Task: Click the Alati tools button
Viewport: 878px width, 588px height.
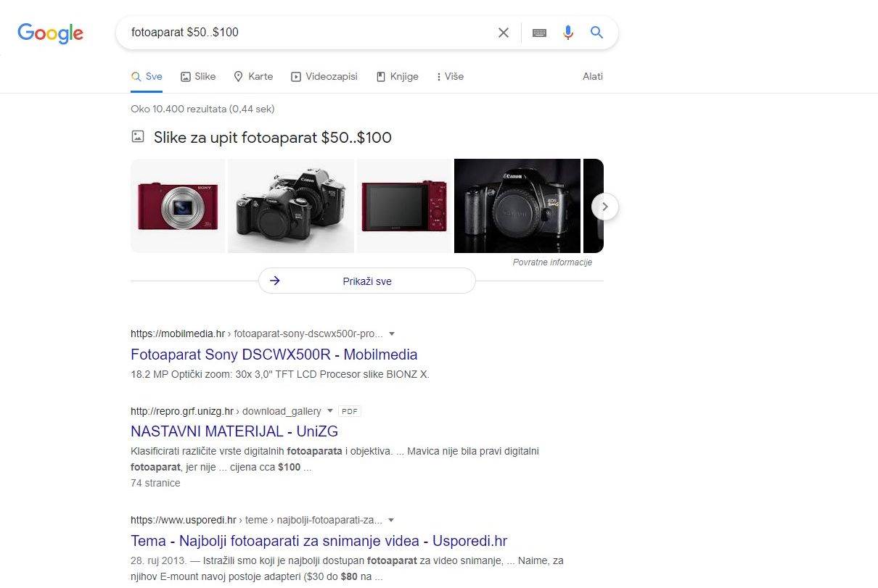Action: pyautogui.click(x=592, y=76)
